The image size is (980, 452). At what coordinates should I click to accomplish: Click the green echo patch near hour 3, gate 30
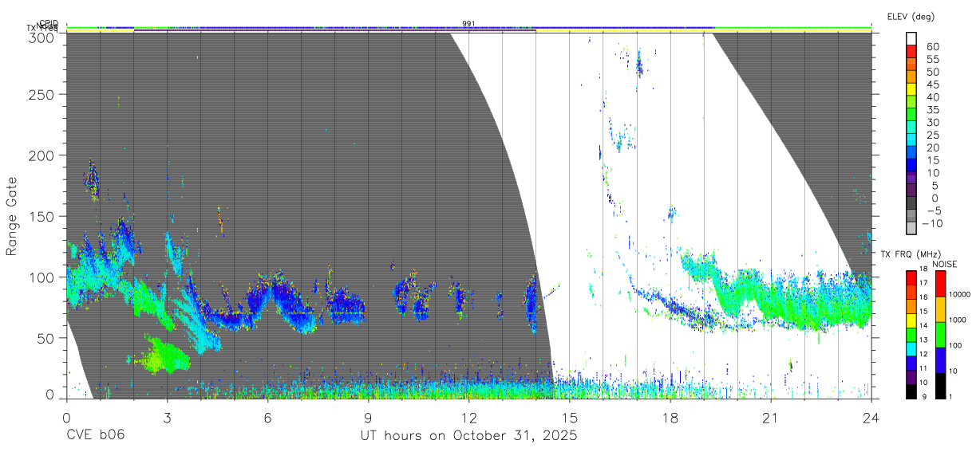[x=162, y=356]
